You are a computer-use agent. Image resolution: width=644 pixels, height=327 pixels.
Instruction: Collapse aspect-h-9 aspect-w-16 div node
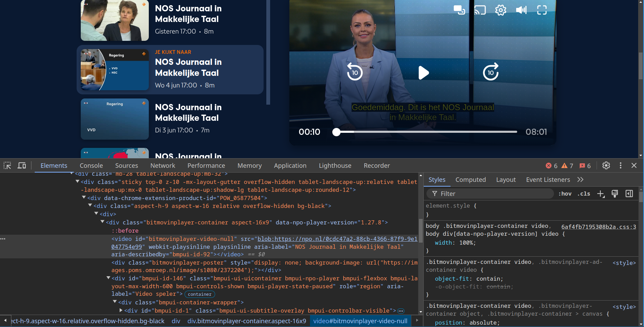point(90,205)
